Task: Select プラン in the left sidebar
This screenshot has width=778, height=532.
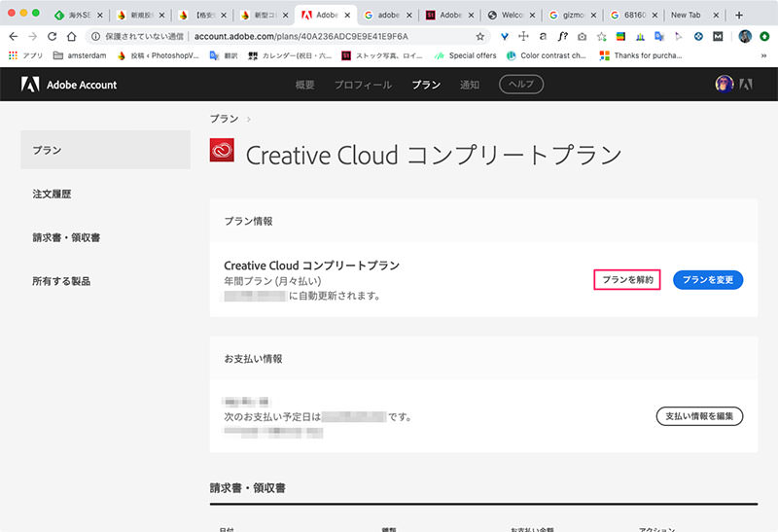Action: tap(105, 150)
